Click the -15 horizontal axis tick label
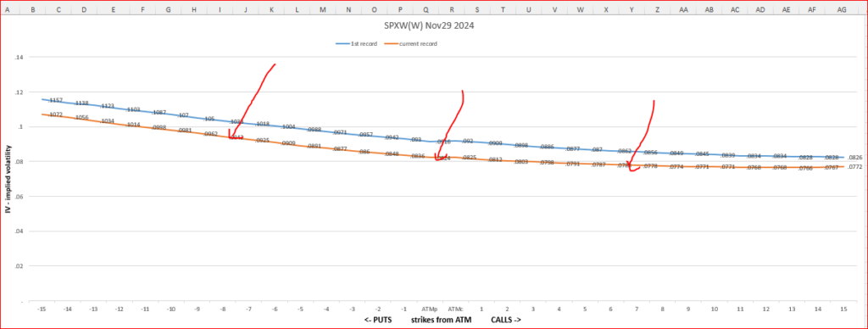Screen dimensions: 868x329 tap(42, 309)
